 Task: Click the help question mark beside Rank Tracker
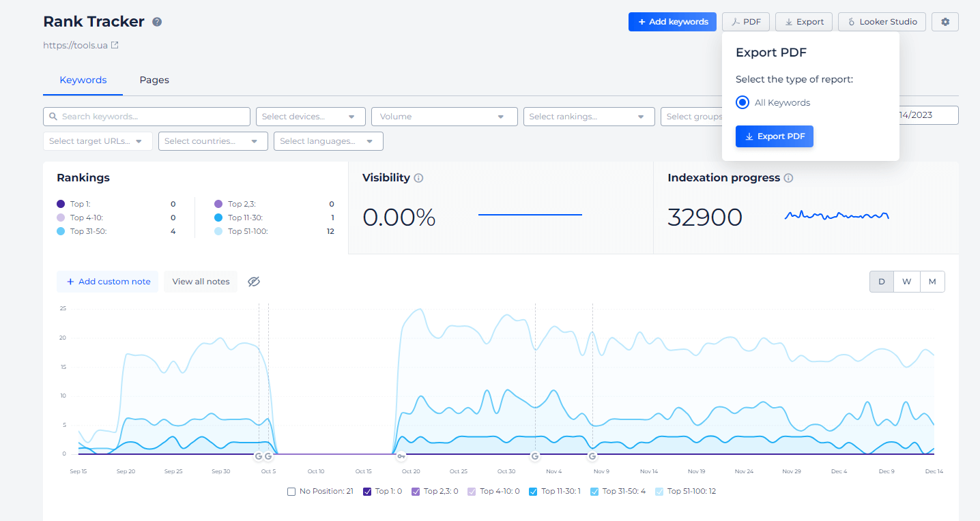(x=157, y=22)
